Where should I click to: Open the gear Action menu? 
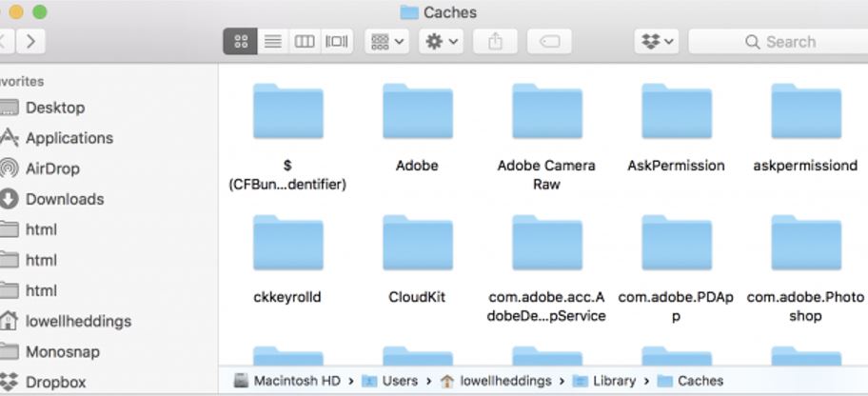442,42
